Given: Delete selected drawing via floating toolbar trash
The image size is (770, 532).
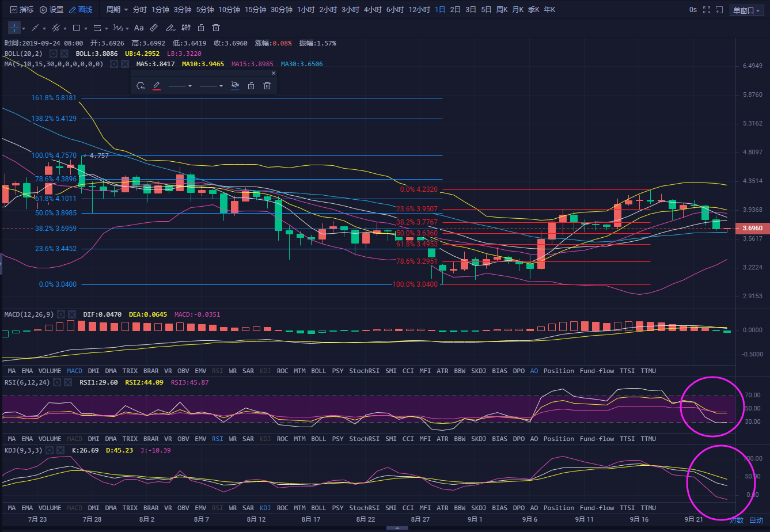Looking at the screenshot, I should (267, 86).
